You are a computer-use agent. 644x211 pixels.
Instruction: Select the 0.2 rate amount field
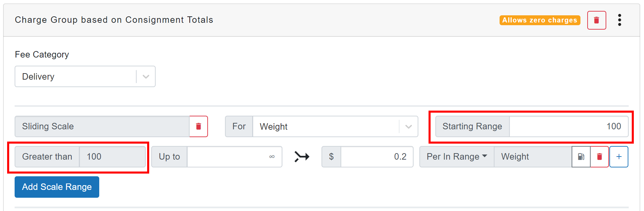377,157
